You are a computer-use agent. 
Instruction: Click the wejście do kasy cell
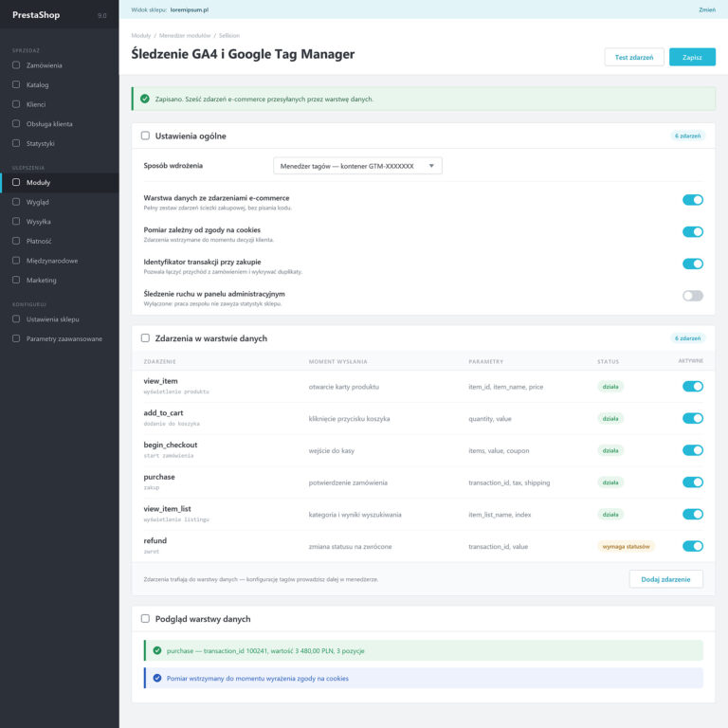pos(332,451)
